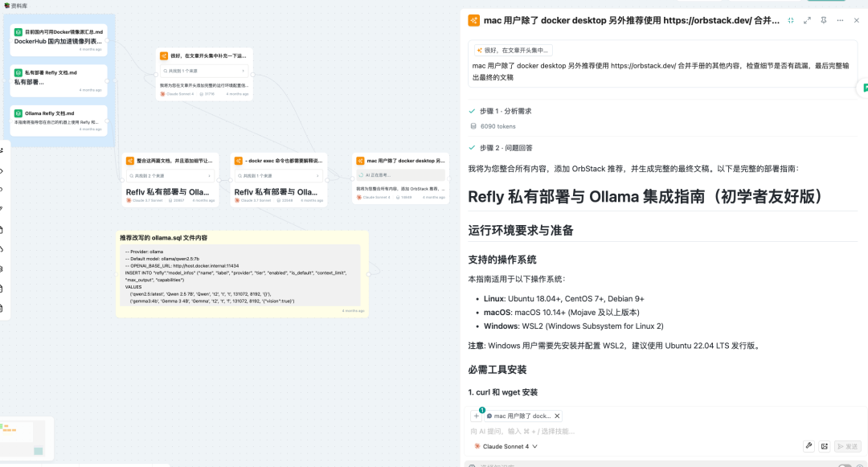The image size is (868, 467).
Task: Click the DockerHub 国内加速镜像列表 card title
Action: coord(58,42)
